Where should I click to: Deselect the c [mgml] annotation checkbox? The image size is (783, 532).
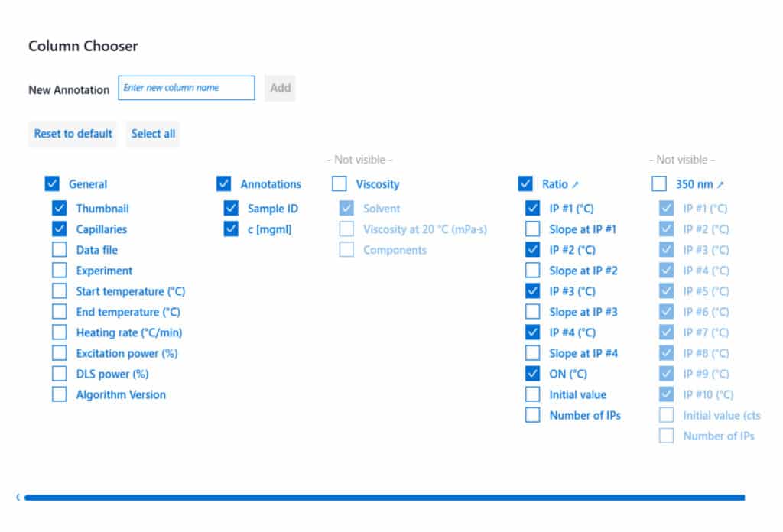point(231,229)
